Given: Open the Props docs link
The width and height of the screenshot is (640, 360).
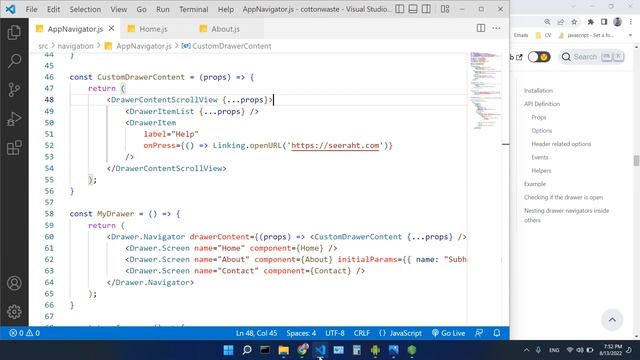Looking at the screenshot, I should point(538,117).
